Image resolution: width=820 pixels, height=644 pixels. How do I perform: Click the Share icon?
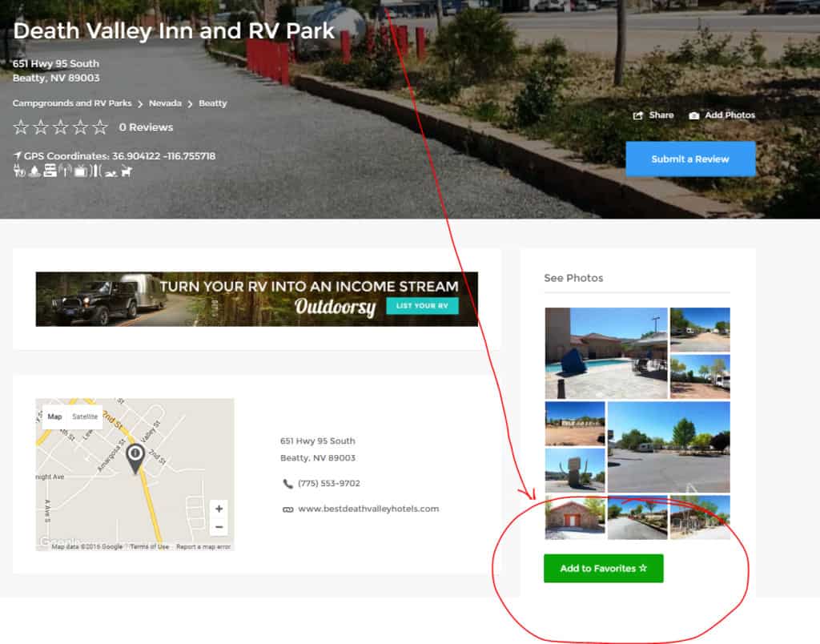coord(637,115)
